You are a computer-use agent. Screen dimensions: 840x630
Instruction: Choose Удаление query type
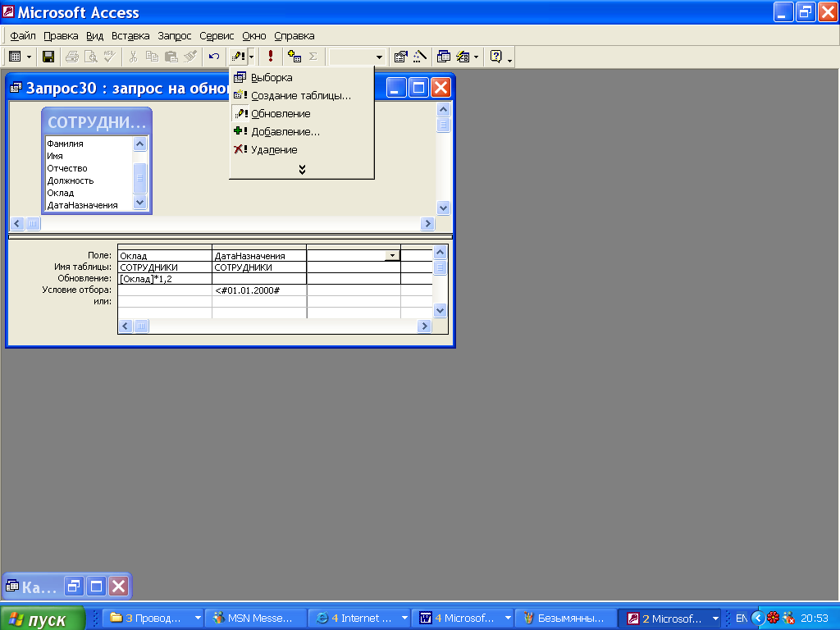302,150
